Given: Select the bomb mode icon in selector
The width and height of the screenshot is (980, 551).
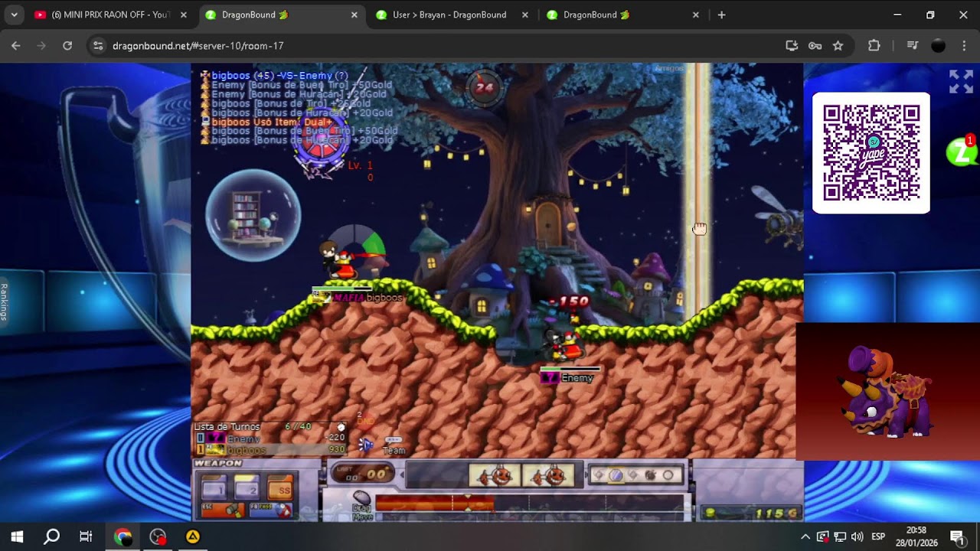Looking at the screenshot, I should [x=650, y=475].
